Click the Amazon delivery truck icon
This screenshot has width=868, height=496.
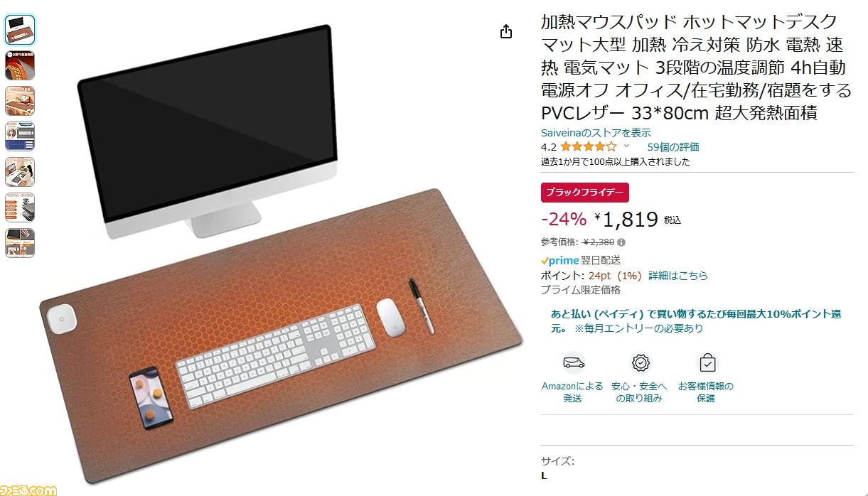pos(573,363)
